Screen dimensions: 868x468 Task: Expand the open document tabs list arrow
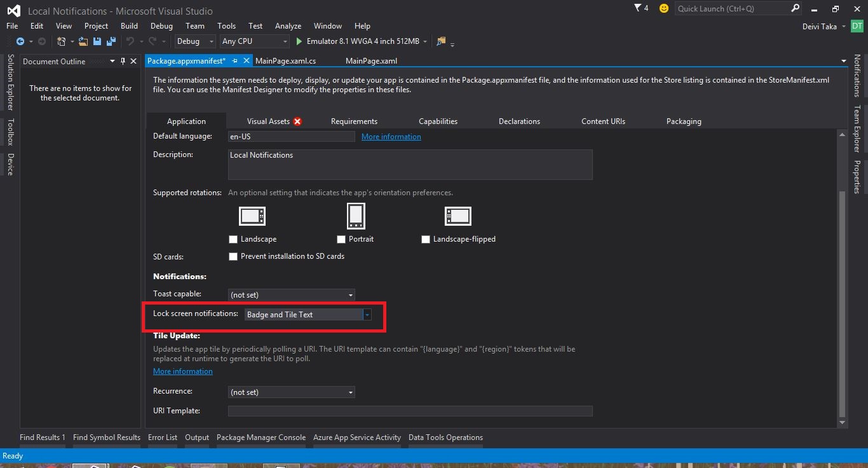click(844, 61)
